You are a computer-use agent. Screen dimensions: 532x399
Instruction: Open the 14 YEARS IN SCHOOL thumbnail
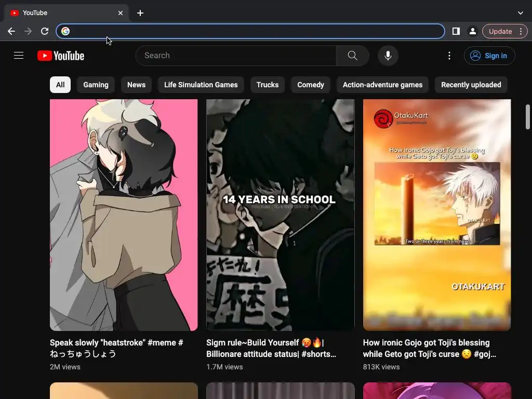pos(280,215)
